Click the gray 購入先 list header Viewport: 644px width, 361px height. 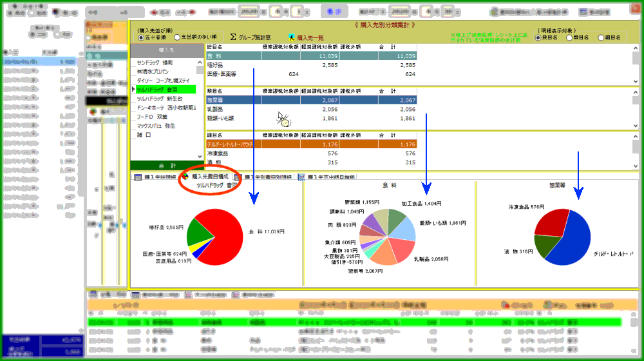167,50
